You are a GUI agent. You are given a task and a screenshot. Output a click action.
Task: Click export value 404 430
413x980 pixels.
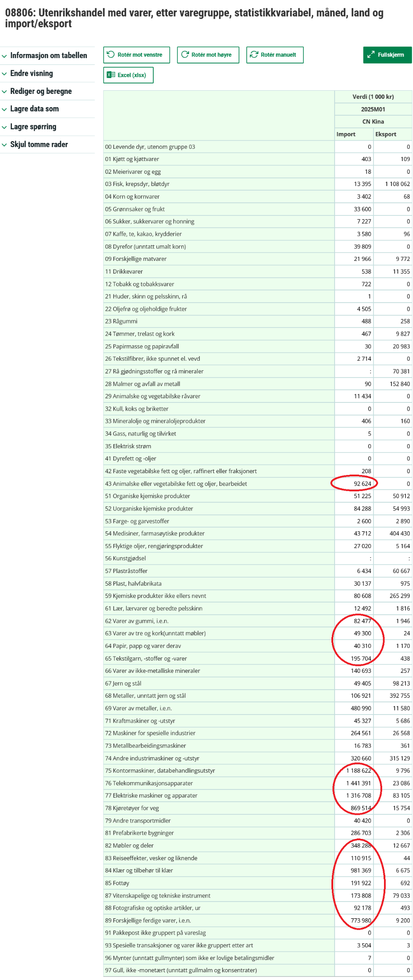[400, 534]
